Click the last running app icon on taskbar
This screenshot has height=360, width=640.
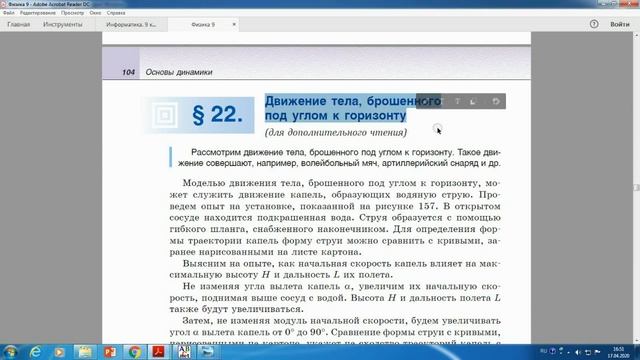click(207, 352)
